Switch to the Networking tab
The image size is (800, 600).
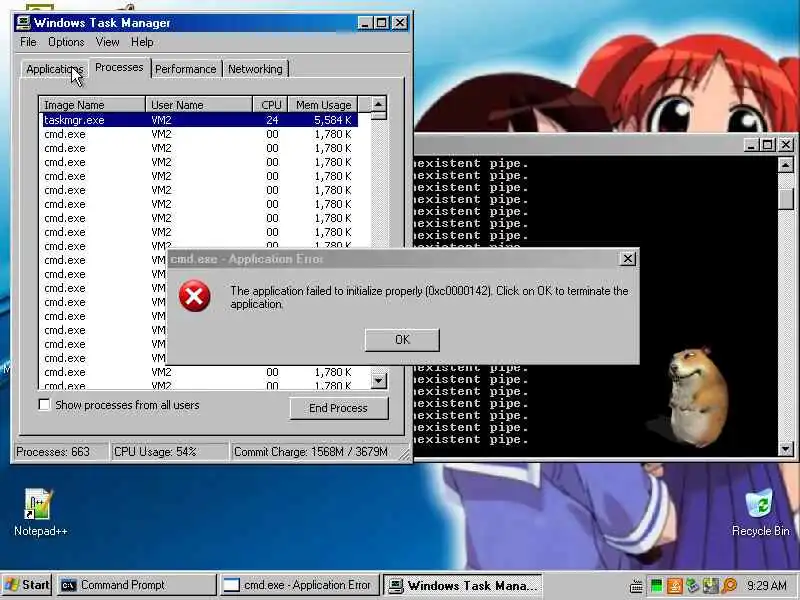pyautogui.click(x=255, y=69)
